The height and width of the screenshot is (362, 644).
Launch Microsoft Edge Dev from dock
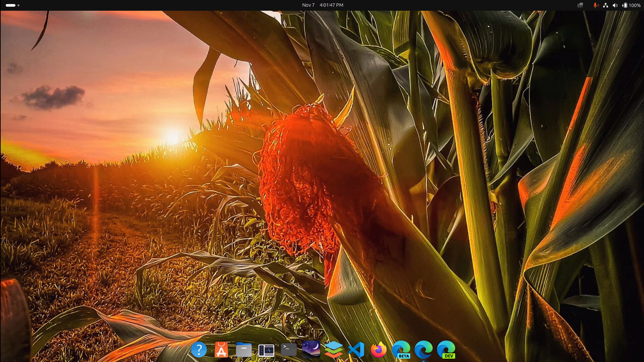(446, 350)
